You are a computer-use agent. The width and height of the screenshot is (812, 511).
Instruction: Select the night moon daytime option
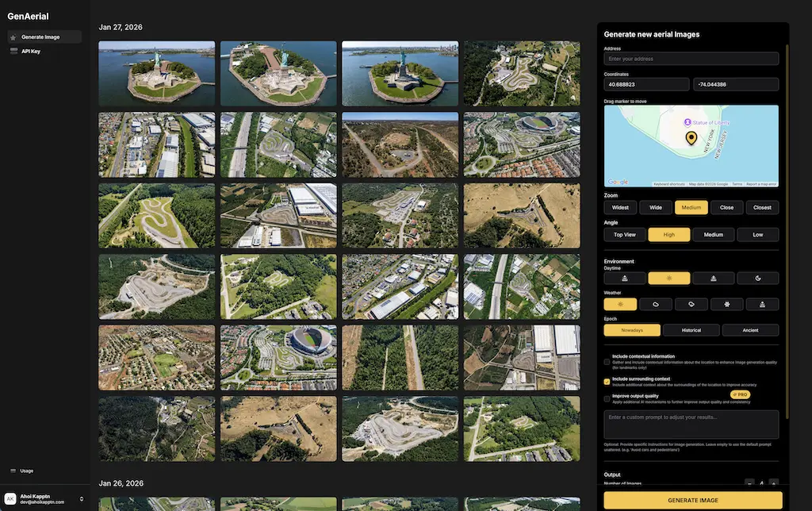[758, 278]
